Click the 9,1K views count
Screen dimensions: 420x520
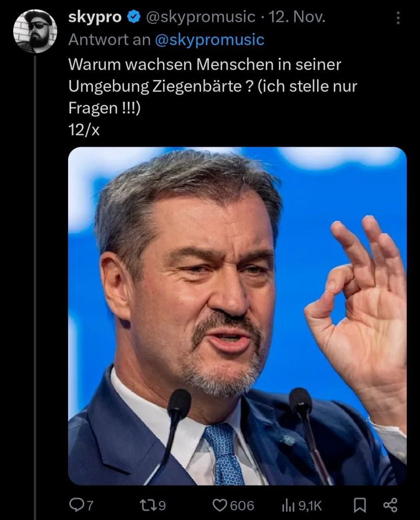(x=310, y=506)
